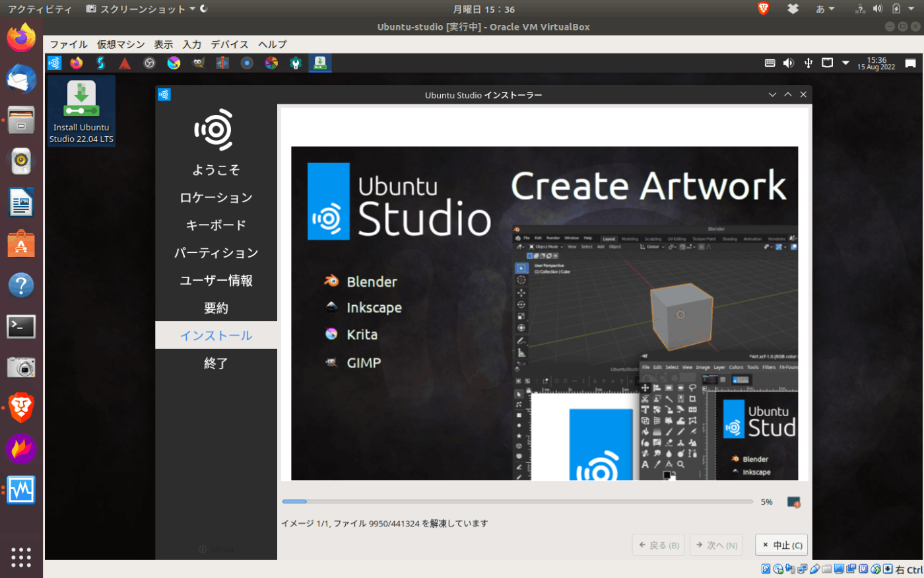Click the Create Artwork slideshow image
Screen dimensions: 924x578
pos(544,313)
